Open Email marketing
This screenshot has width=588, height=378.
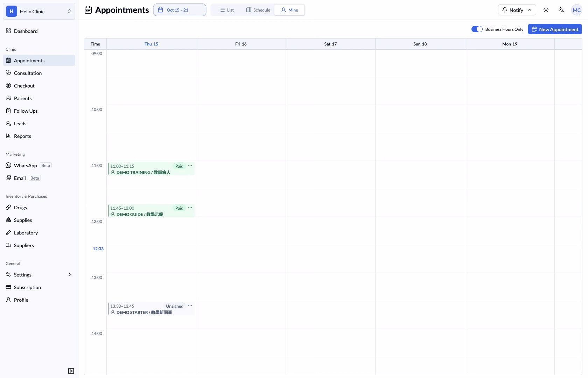click(39, 178)
